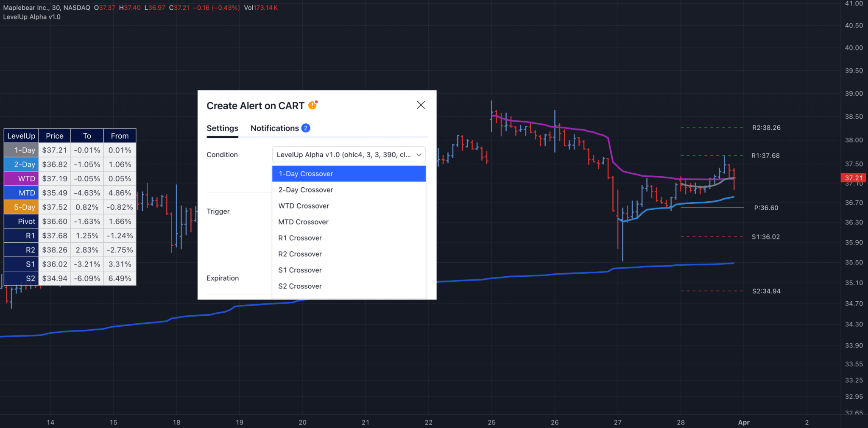Close the Create Alert dialog

pos(421,105)
